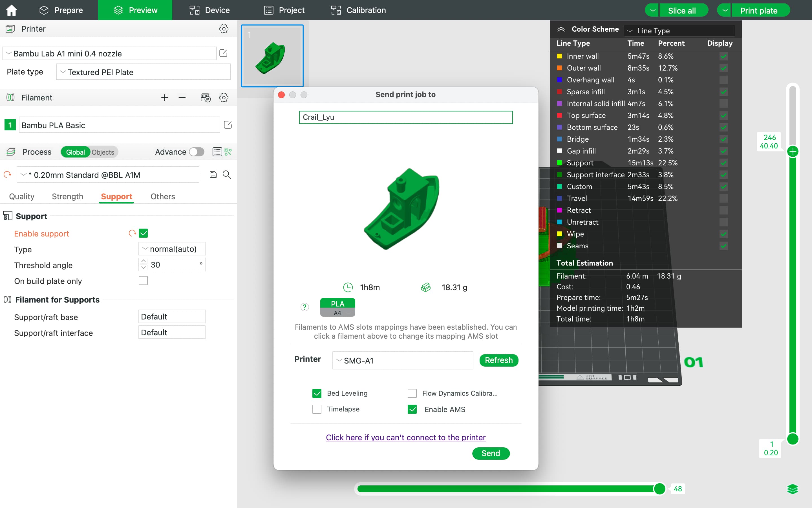
Task: Switch to the Prepare tab
Action: point(61,10)
